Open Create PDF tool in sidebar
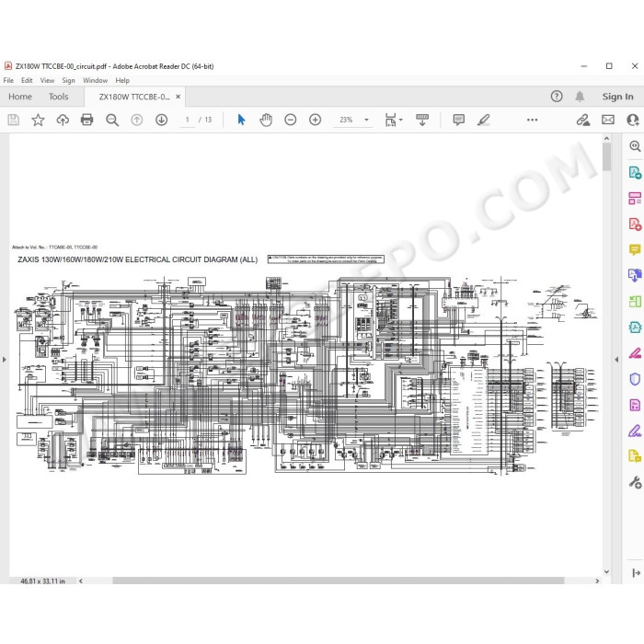The height and width of the screenshot is (644, 644). point(635,224)
